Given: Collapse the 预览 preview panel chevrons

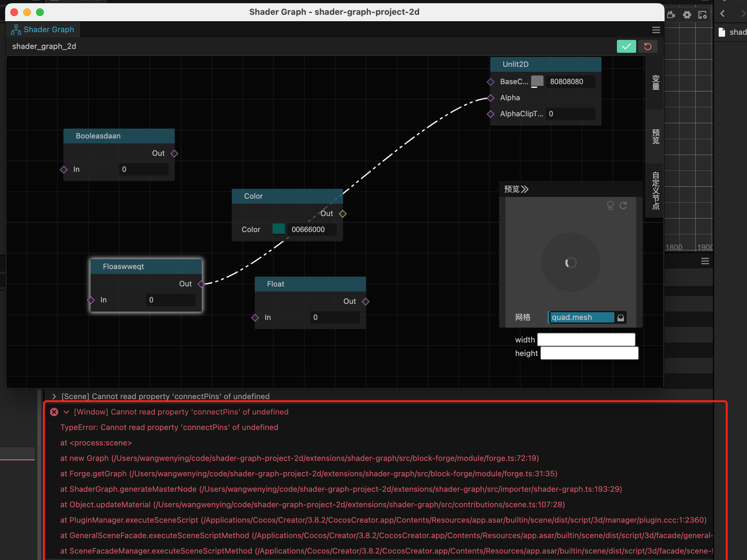Looking at the screenshot, I should pos(525,189).
